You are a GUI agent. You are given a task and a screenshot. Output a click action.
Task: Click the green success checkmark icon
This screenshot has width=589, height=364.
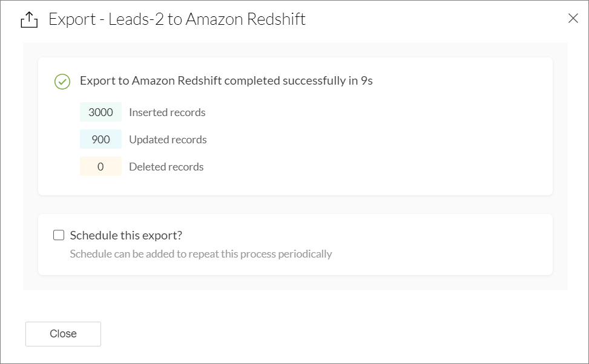point(62,81)
